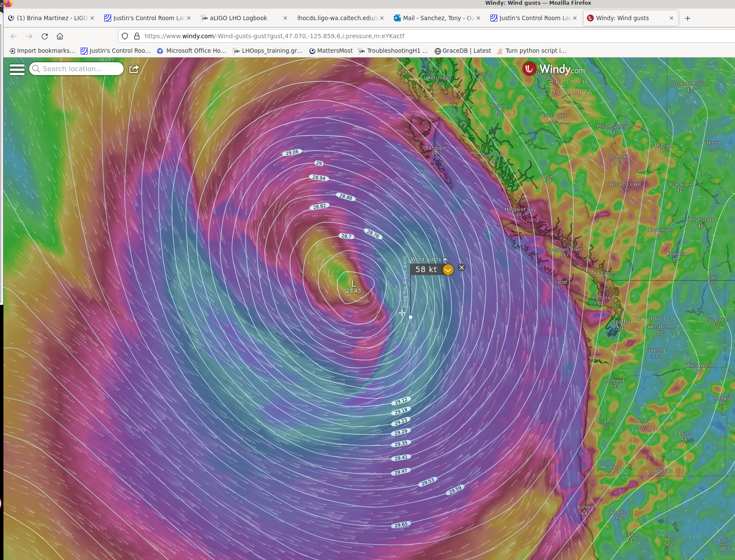735x560 pixels.
Task: Click the Prince George city label
Action: (x=613, y=129)
